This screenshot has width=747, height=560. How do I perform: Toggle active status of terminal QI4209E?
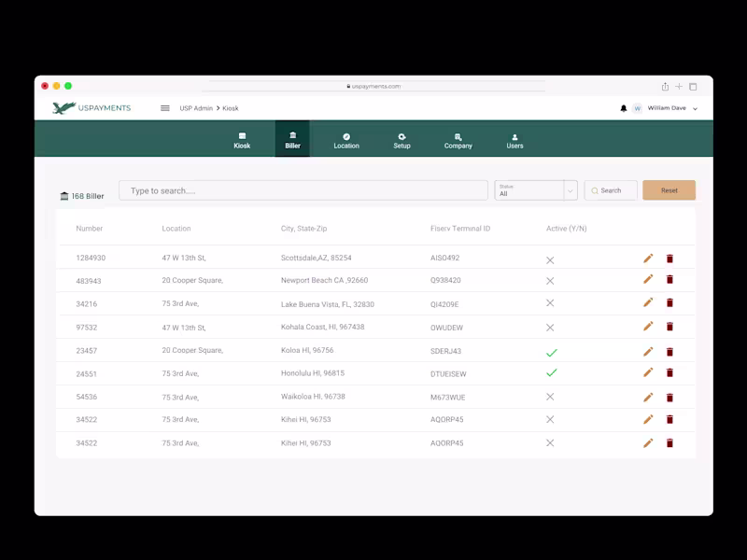550,302
